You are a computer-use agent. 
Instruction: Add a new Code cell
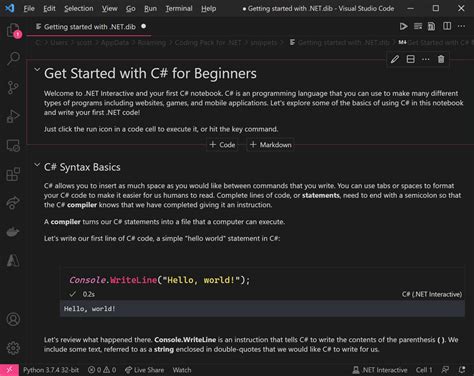pyautogui.click(x=222, y=145)
